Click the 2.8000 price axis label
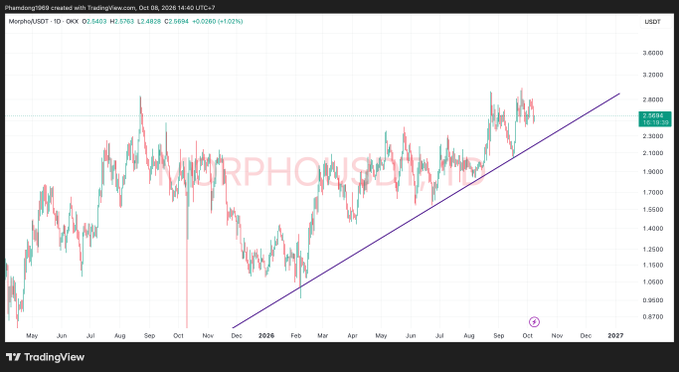Image resolution: width=679 pixels, height=372 pixels. coord(653,100)
